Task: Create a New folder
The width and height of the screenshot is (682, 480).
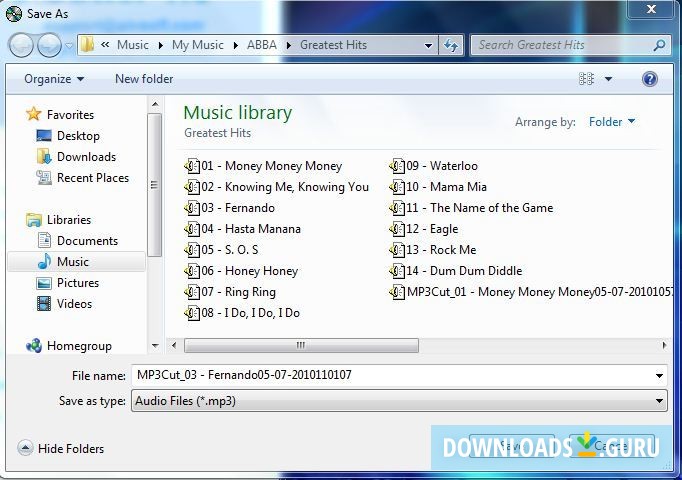Action: point(144,79)
